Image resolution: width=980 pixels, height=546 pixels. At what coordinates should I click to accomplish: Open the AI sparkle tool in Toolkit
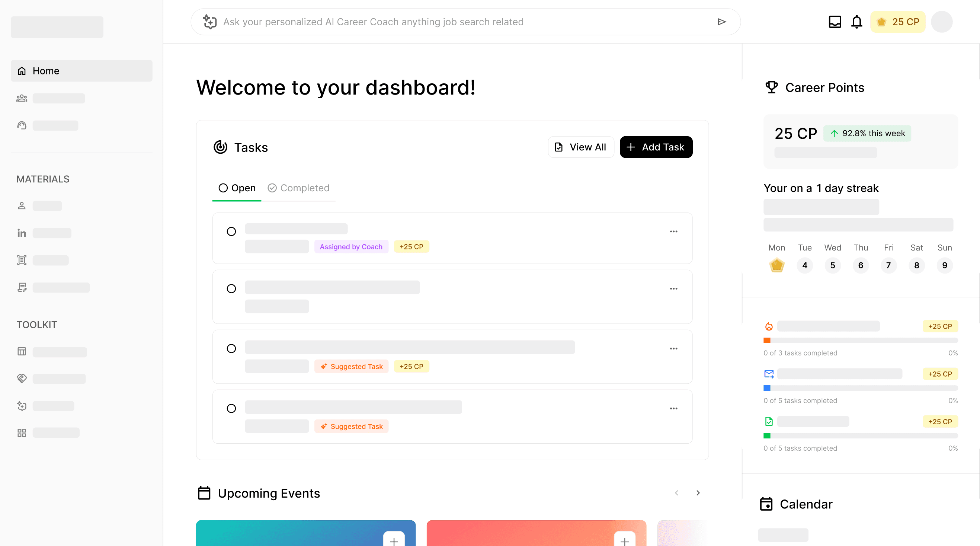pos(22,406)
